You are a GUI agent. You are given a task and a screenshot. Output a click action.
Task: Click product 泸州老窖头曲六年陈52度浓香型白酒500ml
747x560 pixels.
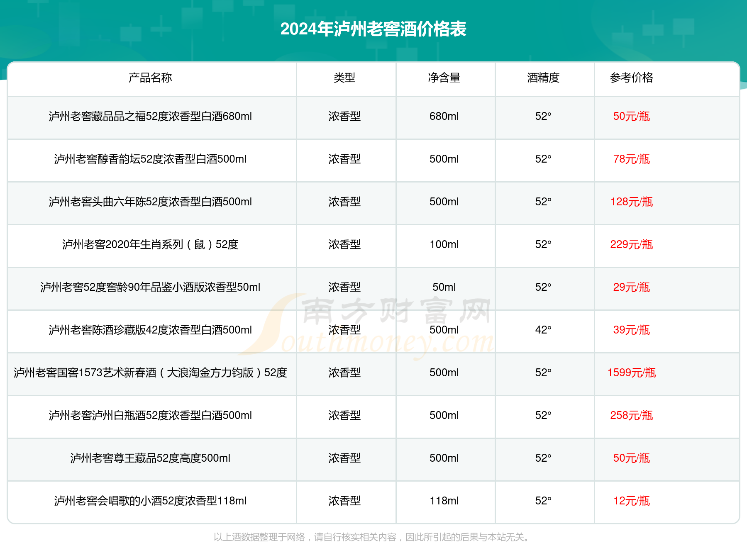pos(150,202)
